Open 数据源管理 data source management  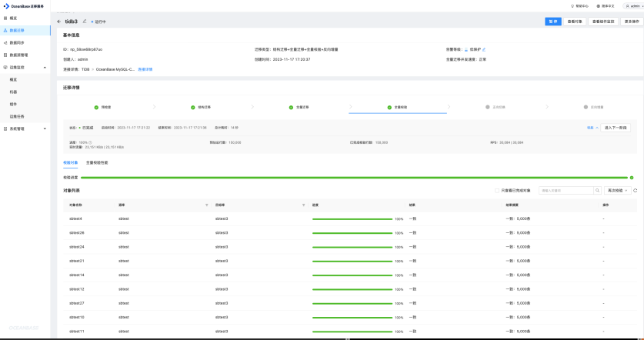[18, 55]
